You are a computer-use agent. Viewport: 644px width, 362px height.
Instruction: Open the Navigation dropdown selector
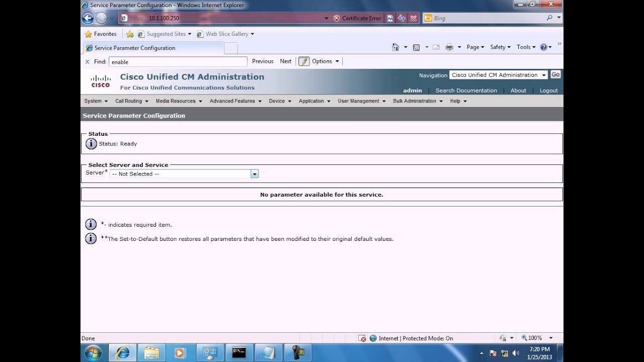click(498, 75)
